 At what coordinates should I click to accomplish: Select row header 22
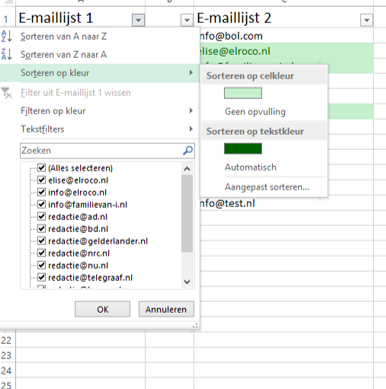[x=6, y=340]
